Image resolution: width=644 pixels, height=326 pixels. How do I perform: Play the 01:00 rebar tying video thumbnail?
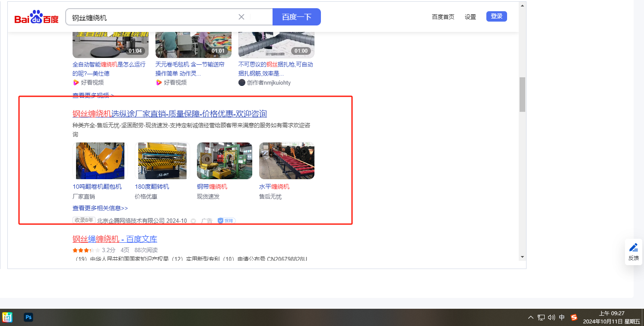[x=276, y=45]
